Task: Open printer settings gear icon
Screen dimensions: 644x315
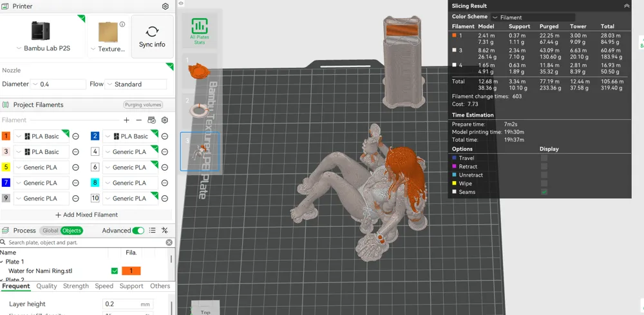Action: [x=165, y=6]
